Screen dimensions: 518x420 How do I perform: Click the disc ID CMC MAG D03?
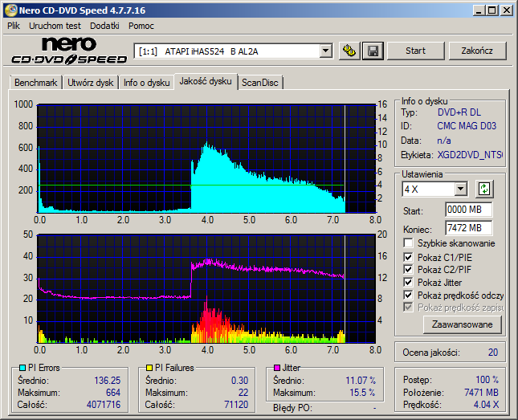point(467,126)
